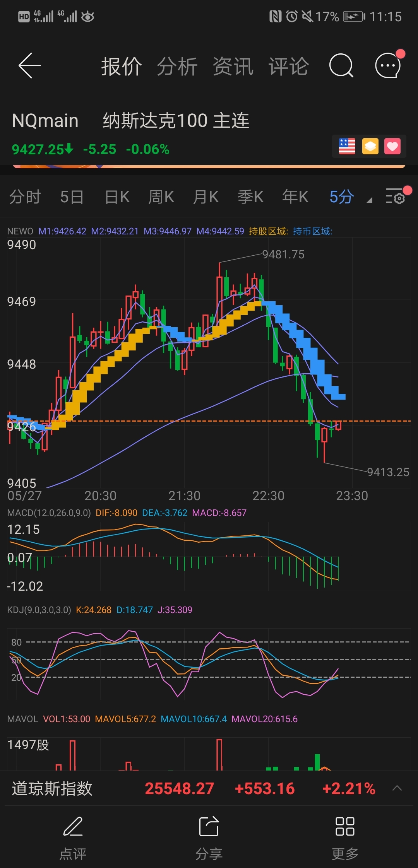Viewport: 418px width, 868px height.
Task: Tap the battery charging status icon
Action: pos(354,17)
